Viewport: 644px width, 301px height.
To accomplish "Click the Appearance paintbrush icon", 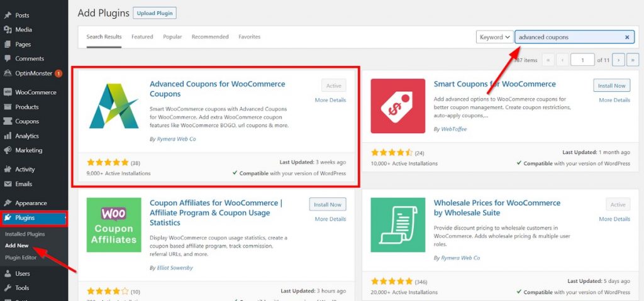I will click(8, 203).
